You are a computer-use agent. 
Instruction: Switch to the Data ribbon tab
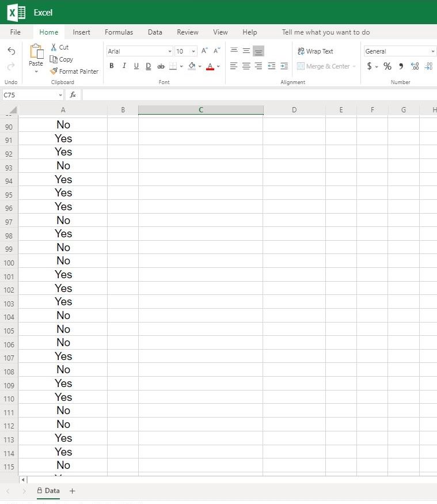155,32
